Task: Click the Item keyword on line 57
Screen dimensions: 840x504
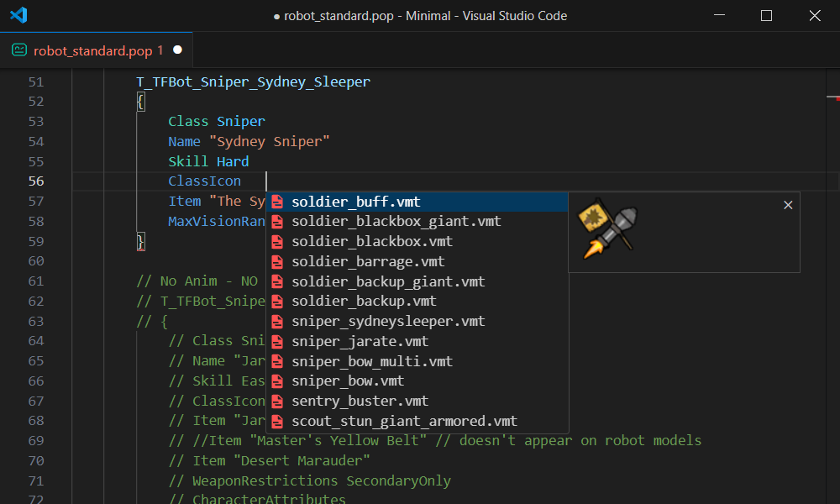Action: [185, 202]
